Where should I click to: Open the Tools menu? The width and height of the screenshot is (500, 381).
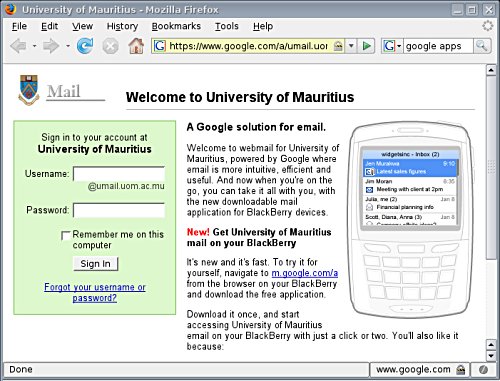coord(227,26)
